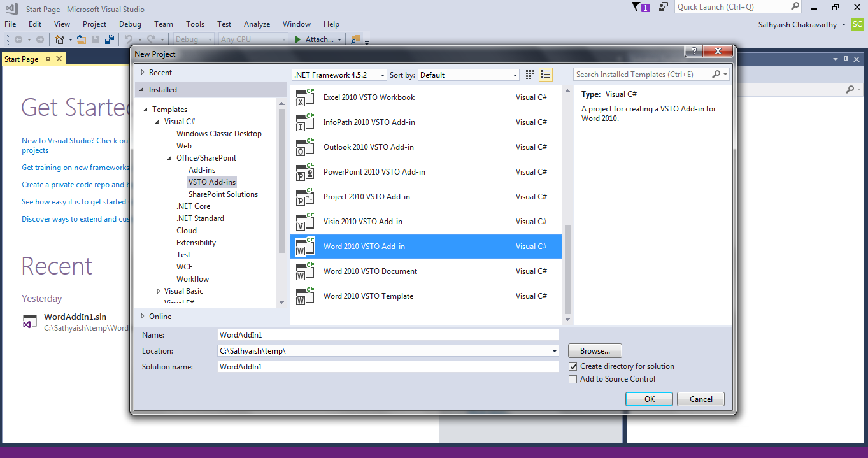Close the Start Page tab
Image resolution: width=868 pixels, height=458 pixels.
click(x=59, y=59)
